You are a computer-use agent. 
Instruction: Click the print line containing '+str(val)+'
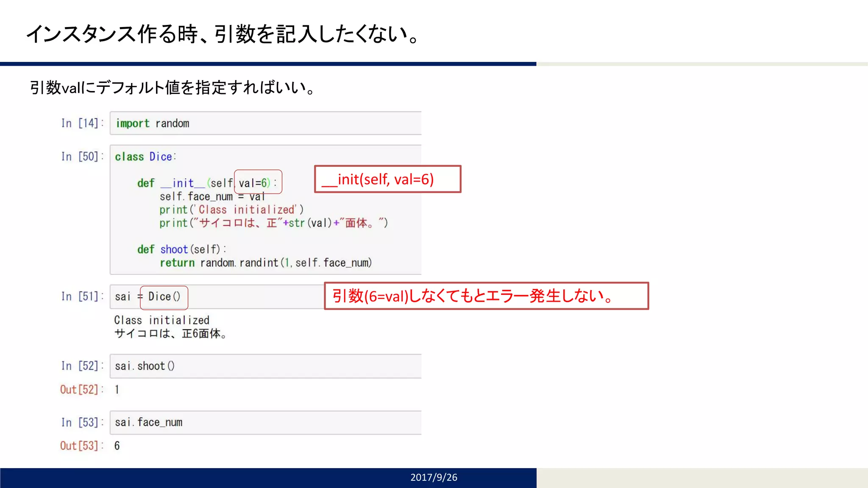point(274,223)
